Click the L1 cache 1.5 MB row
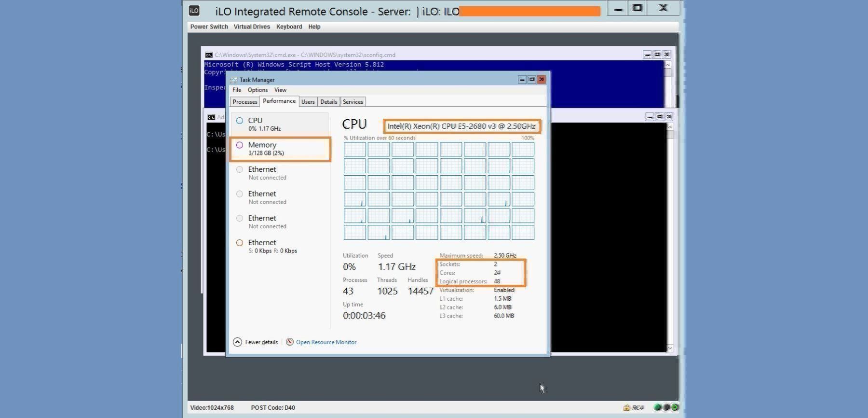Viewport: 868px width, 418px height. [475, 299]
